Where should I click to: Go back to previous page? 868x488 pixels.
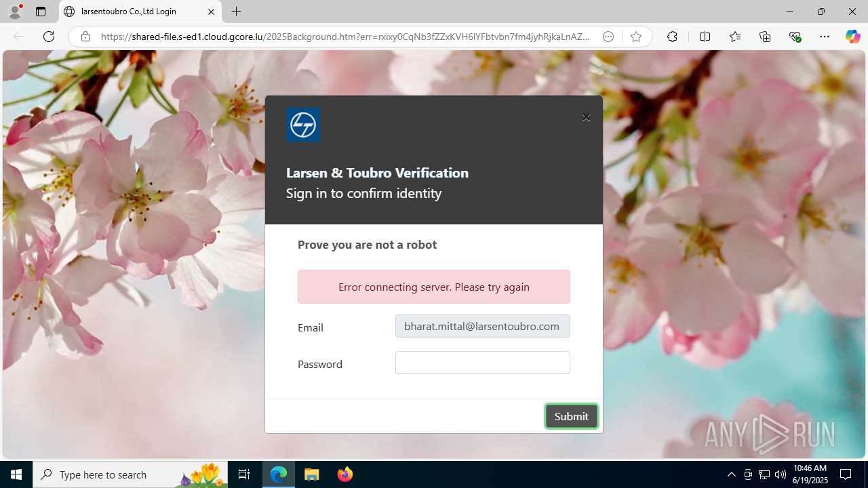click(19, 37)
